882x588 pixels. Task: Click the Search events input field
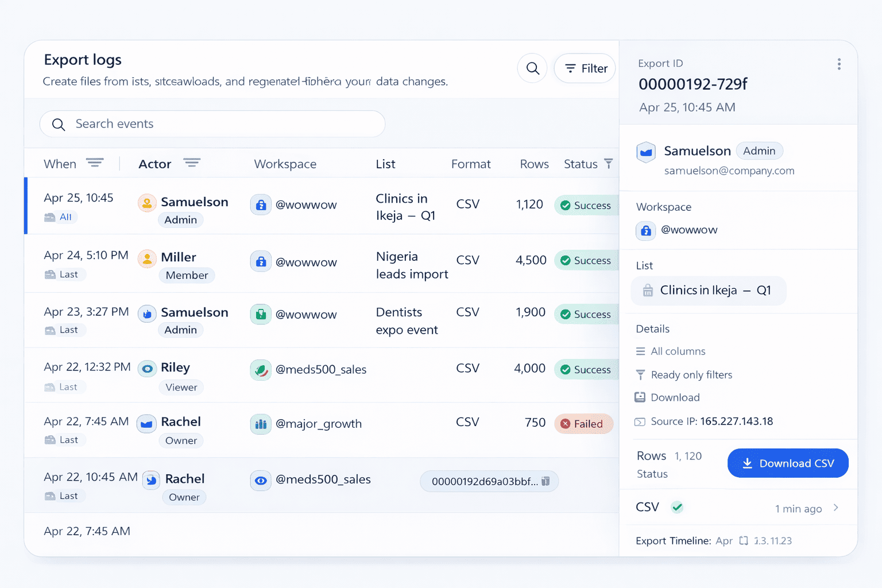(x=212, y=124)
